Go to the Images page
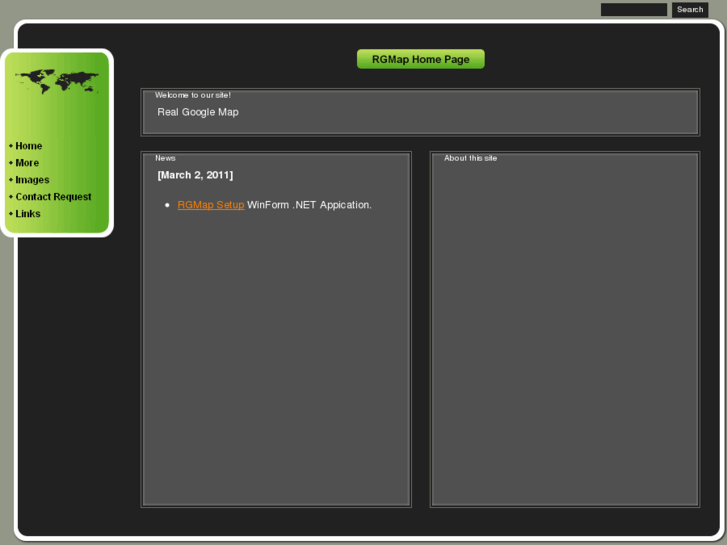This screenshot has width=727, height=545. 32,180
